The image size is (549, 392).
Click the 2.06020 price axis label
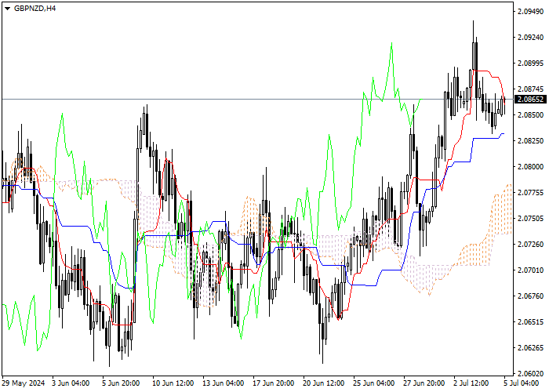coord(530,374)
